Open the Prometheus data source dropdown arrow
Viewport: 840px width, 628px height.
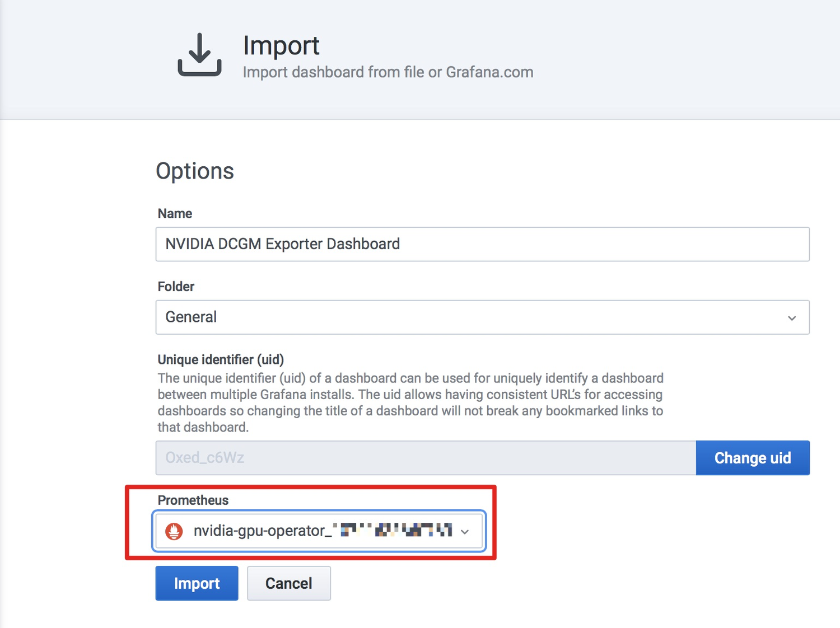pyautogui.click(x=465, y=532)
